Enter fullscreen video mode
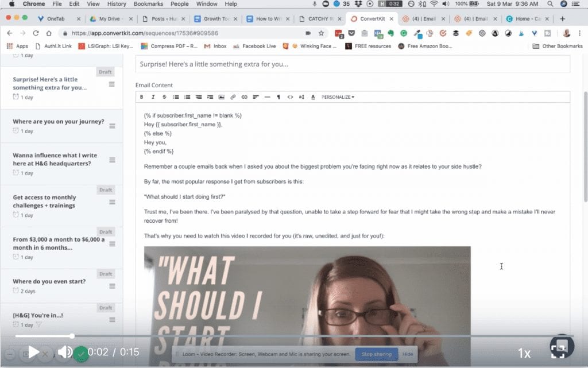The height and width of the screenshot is (368, 588). (x=558, y=351)
